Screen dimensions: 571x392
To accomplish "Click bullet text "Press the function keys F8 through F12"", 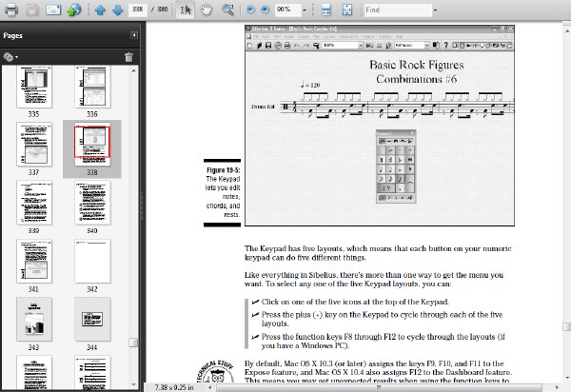I will (x=384, y=341).
